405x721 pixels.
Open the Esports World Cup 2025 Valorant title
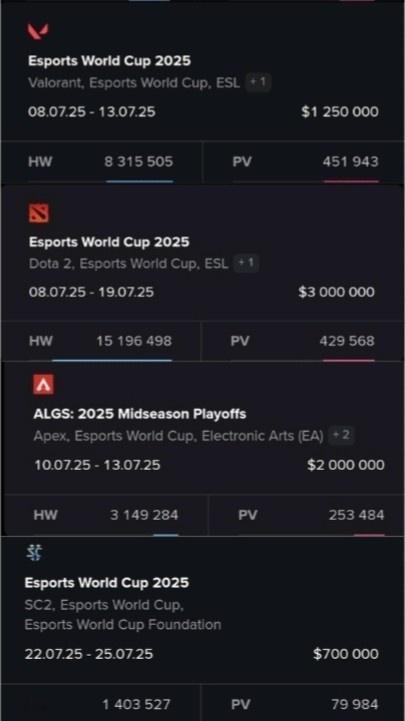(109, 61)
